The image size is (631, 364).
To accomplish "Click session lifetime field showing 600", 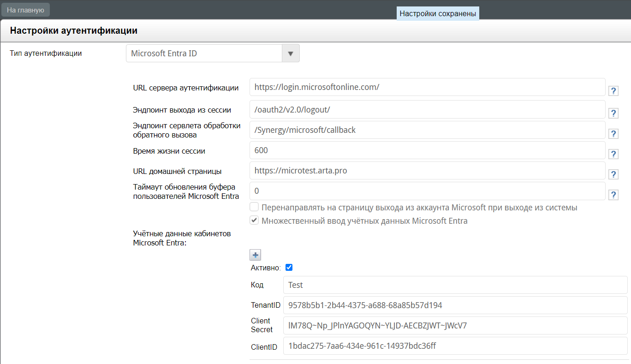I will pos(427,150).
